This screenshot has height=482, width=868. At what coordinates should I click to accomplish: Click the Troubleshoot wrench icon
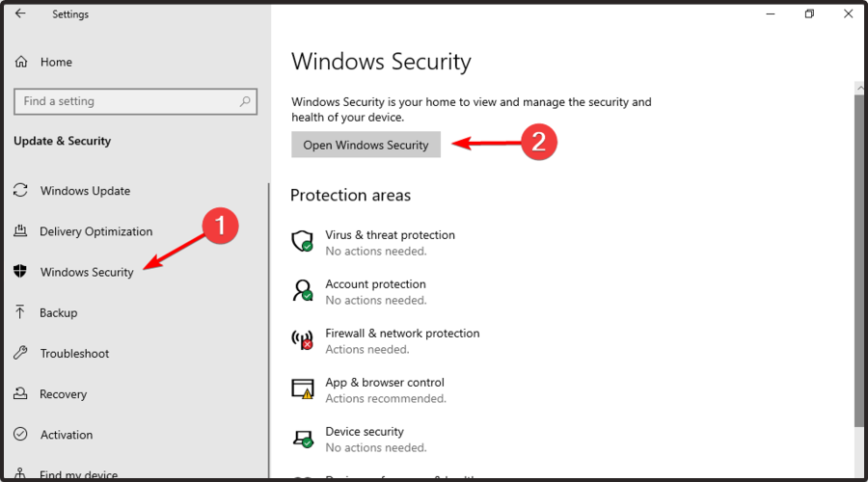[20, 353]
